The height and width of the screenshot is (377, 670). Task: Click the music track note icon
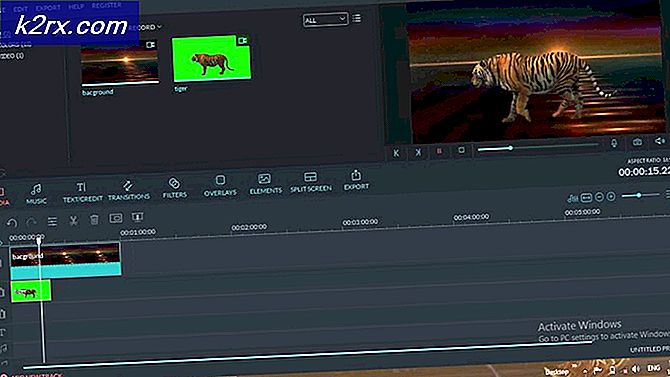click(x=3, y=348)
